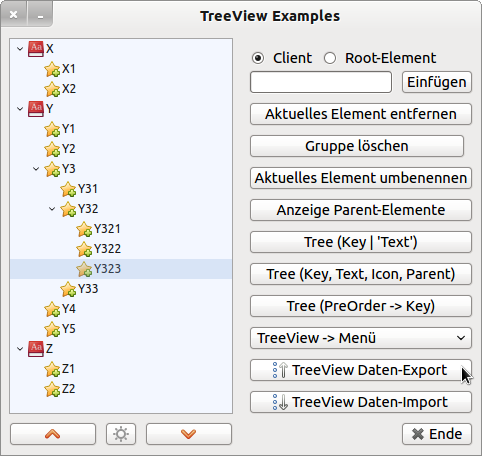
Task: Click the star icon of Y322
Action: point(84,249)
